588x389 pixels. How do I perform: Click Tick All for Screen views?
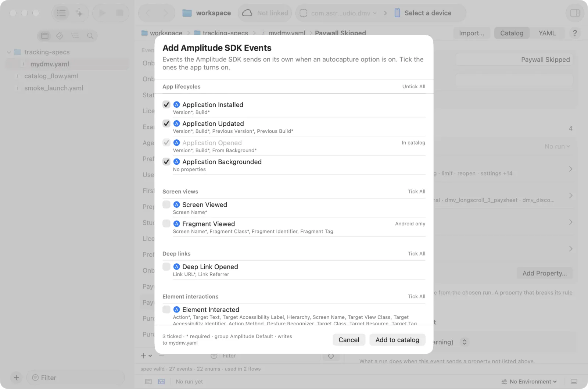coord(416,192)
